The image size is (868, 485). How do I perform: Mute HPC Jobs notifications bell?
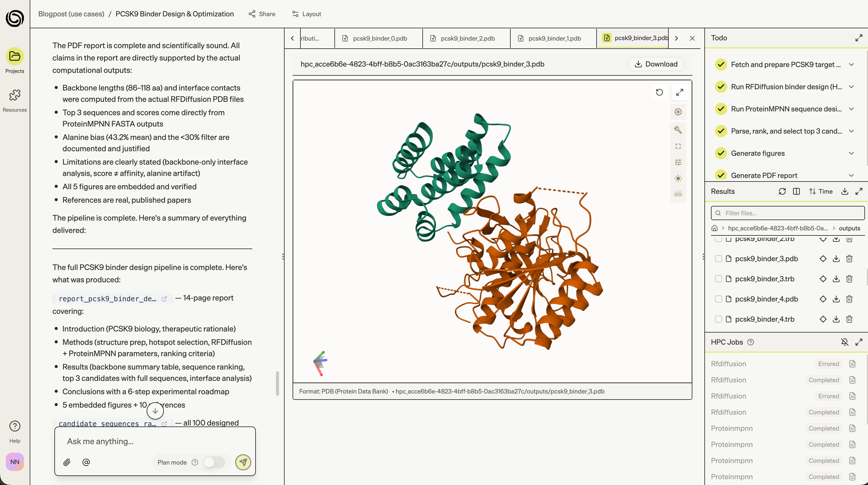coord(844,342)
